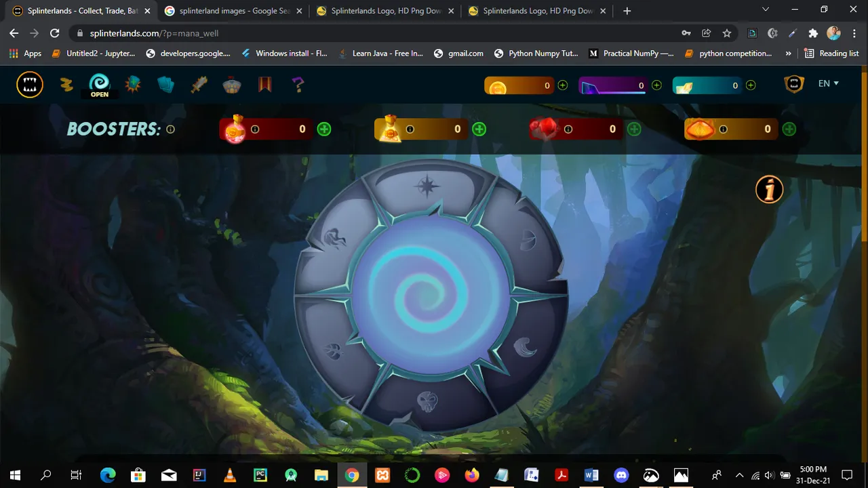Open the Windows install - Fl... bookmark
This screenshot has height=488, width=868.
coord(285,53)
